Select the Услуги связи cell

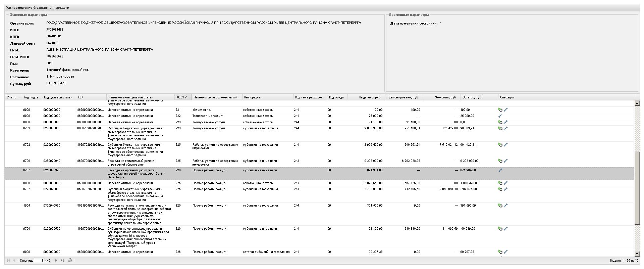202,110
